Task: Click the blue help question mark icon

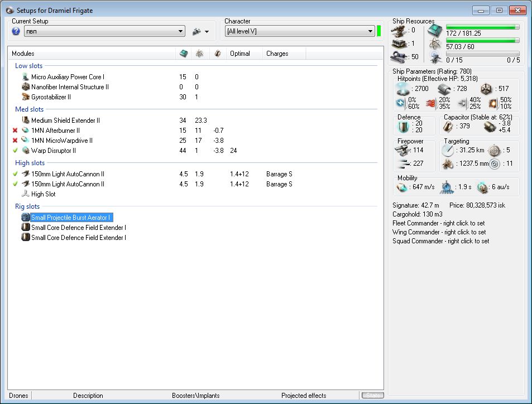Action: [x=16, y=31]
